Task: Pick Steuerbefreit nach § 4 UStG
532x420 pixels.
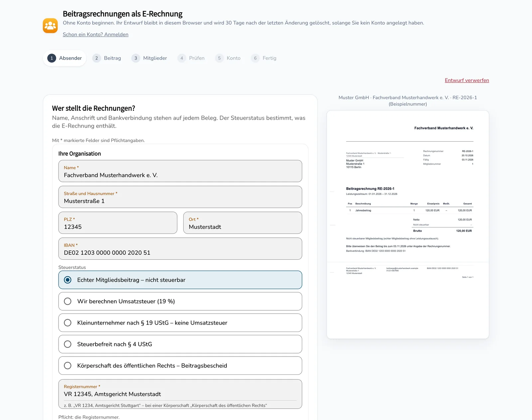Action: 180,344
